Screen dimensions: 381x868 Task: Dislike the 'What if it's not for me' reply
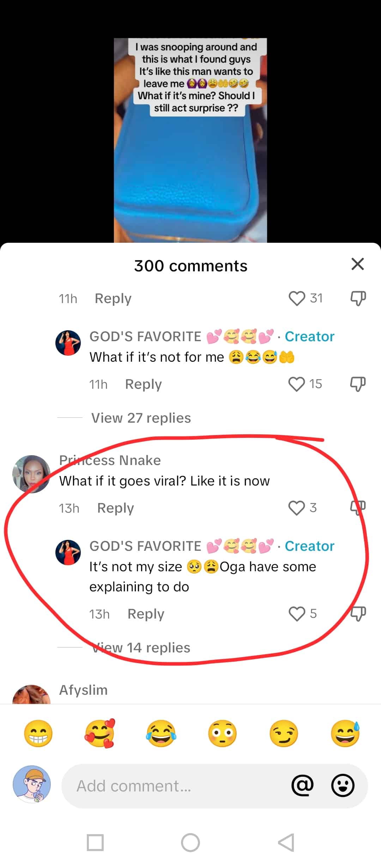coord(358,384)
